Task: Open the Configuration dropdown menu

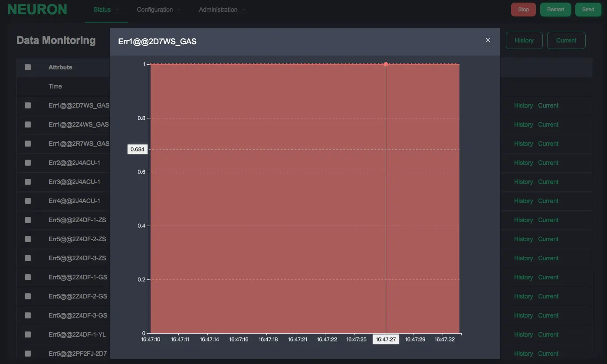Action: click(x=159, y=10)
